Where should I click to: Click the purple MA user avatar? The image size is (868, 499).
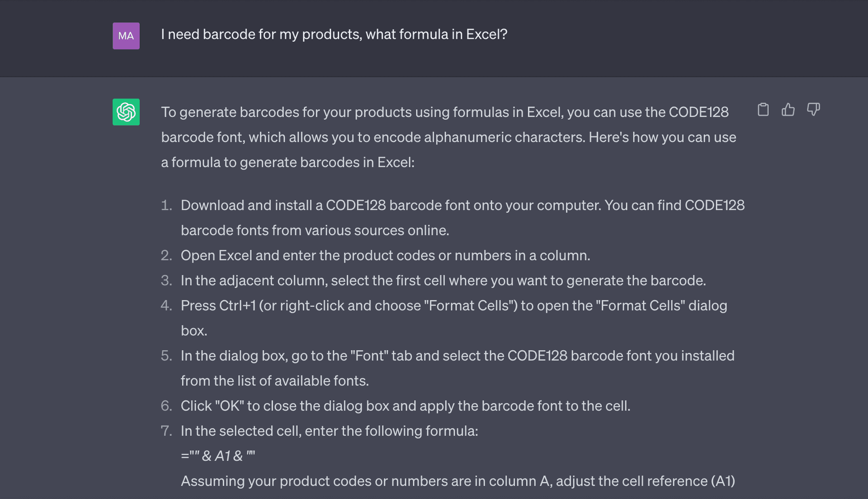tap(126, 36)
